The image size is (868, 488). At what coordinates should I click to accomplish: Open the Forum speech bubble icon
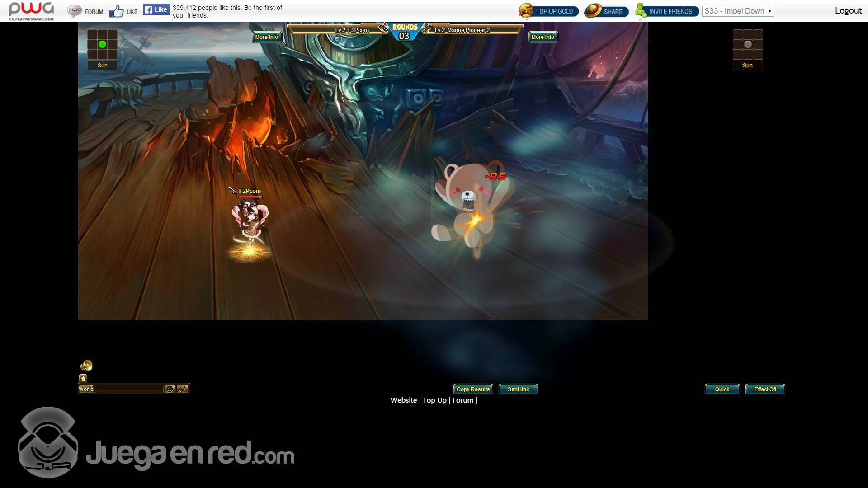click(x=75, y=11)
